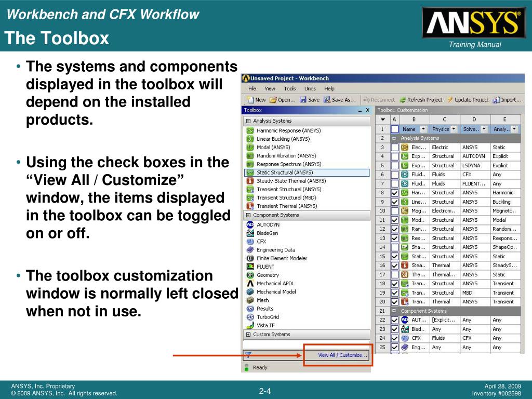Open the table corner dropdown arrow

pyautogui.click(x=383, y=119)
